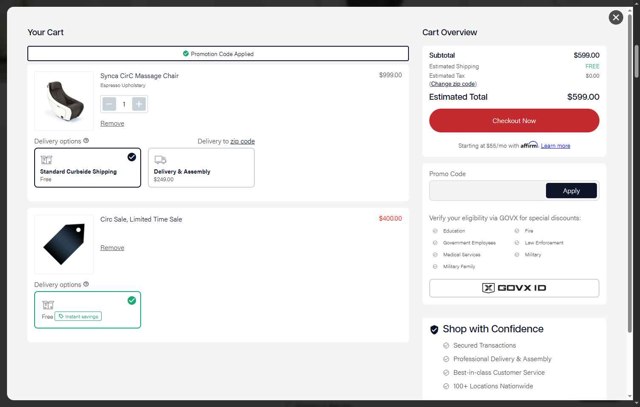
Task: Click Professional Delivery & Assembly check icon
Action: [x=446, y=359]
